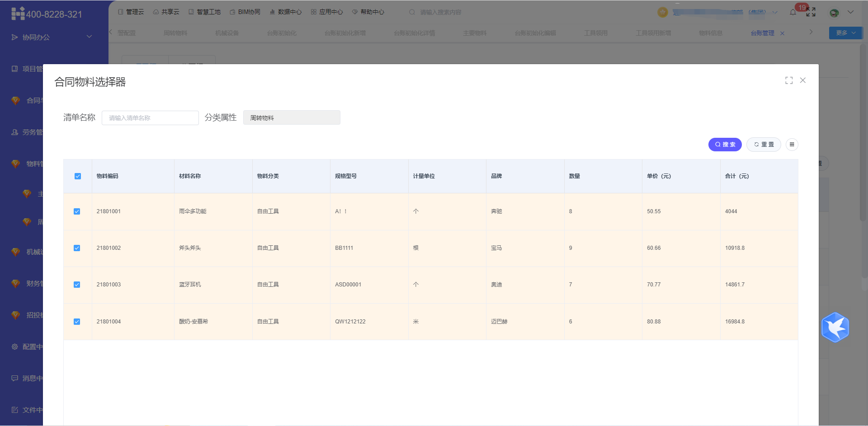This screenshot has width=868, height=426.
Task: Switch to the 主要物料 tab
Action: click(475, 33)
